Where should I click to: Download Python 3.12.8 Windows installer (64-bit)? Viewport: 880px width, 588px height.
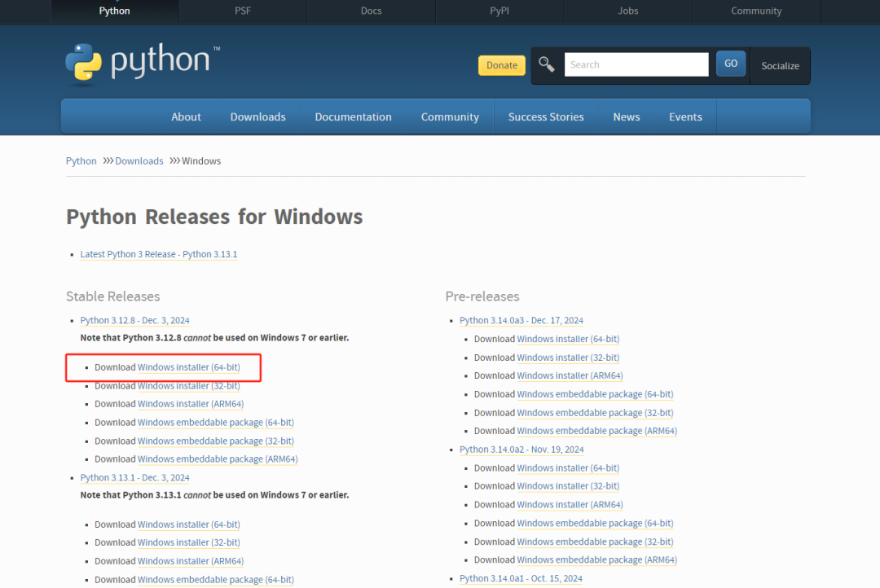[188, 366]
